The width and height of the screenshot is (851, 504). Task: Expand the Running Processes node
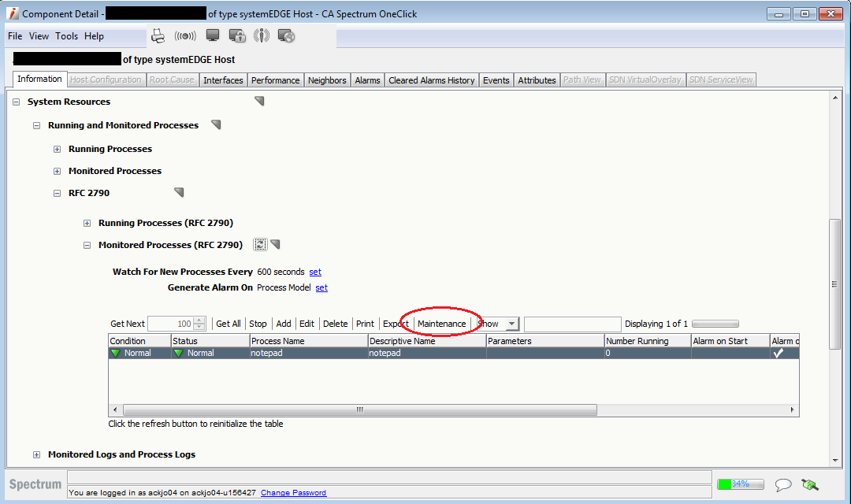pyautogui.click(x=57, y=149)
